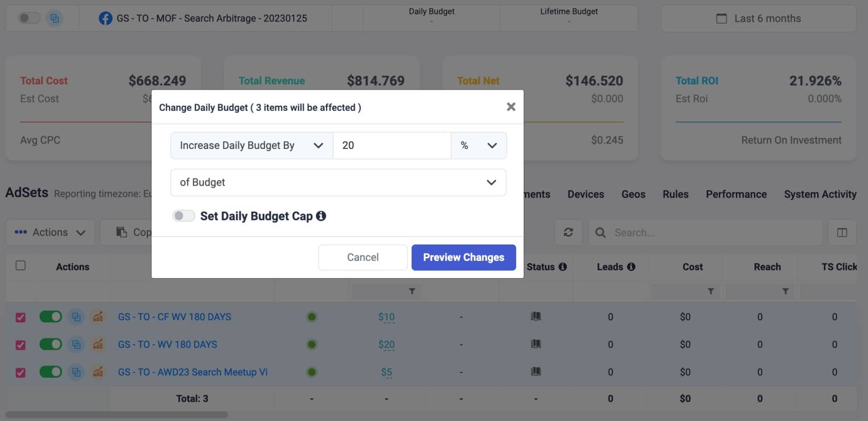
Task: Click the $5 daily budget value
Action: click(x=386, y=372)
